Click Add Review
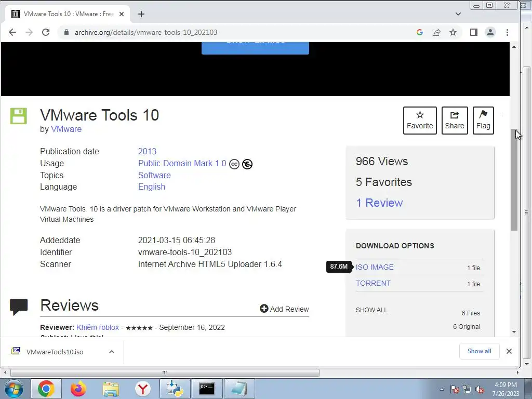The width and height of the screenshot is (532, 399). [x=284, y=309]
